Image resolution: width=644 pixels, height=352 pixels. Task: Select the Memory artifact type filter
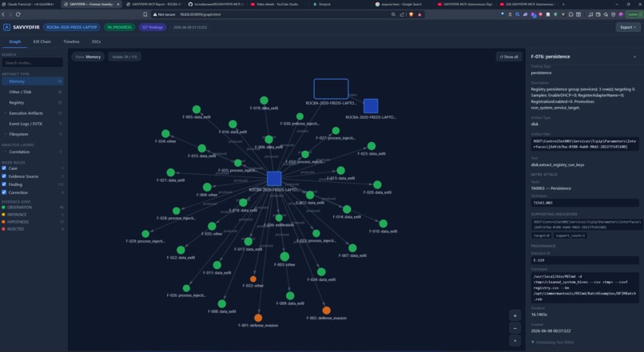(32, 81)
